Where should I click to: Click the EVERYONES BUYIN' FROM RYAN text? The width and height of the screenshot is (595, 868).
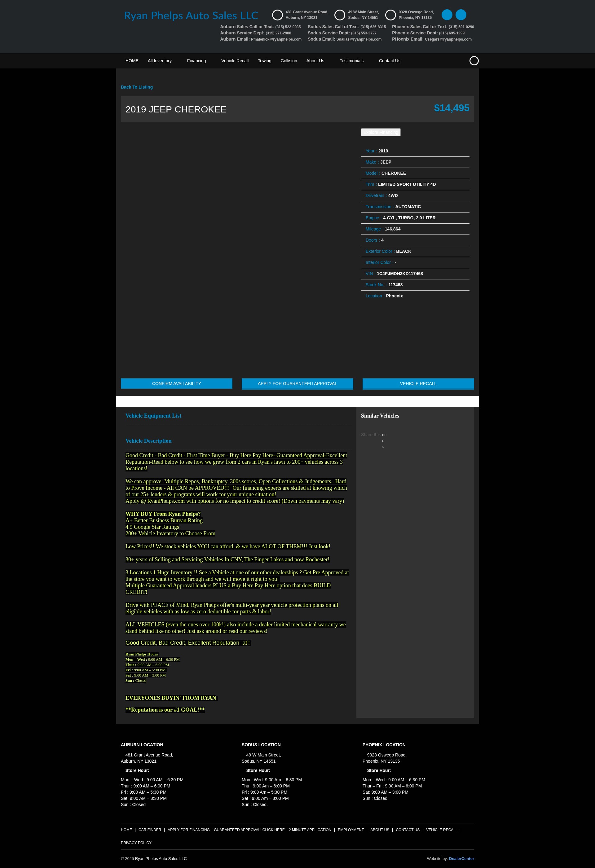[171, 698]
